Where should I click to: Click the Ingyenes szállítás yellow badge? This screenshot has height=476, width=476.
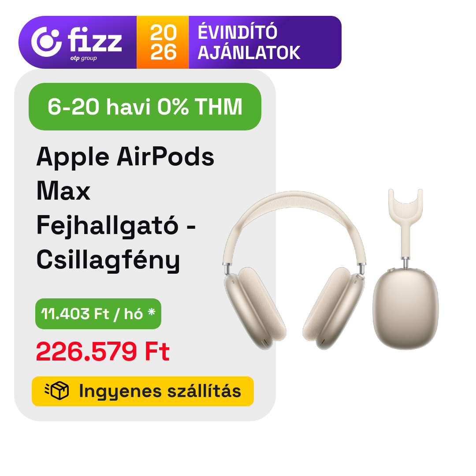(x=143, y=391)
